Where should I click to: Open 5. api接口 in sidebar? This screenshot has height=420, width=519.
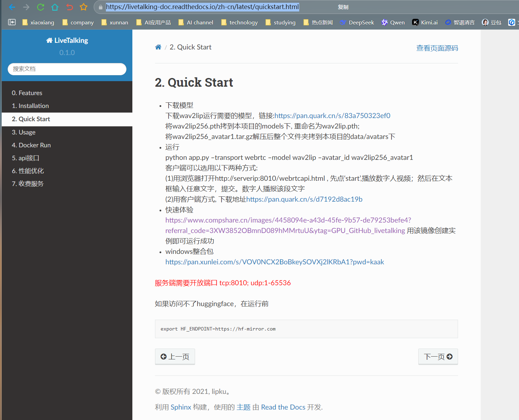tap(67, 158)
